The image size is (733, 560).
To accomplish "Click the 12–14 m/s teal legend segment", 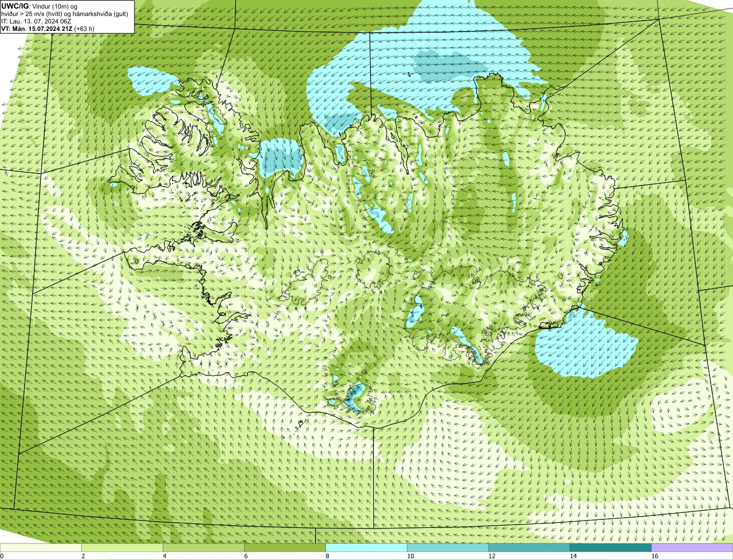I will 529,547.
